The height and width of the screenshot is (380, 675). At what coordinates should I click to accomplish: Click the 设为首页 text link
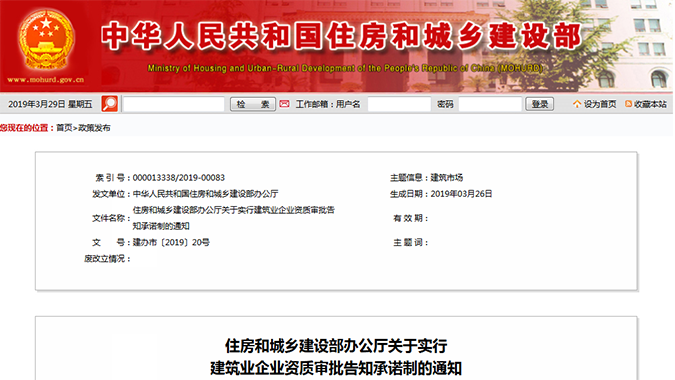pyautogui.click(x=600, y=104)
